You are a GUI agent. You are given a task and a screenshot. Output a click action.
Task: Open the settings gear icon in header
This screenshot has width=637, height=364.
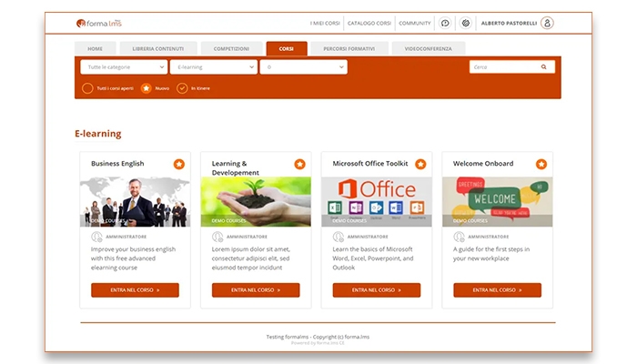[466, 23]
